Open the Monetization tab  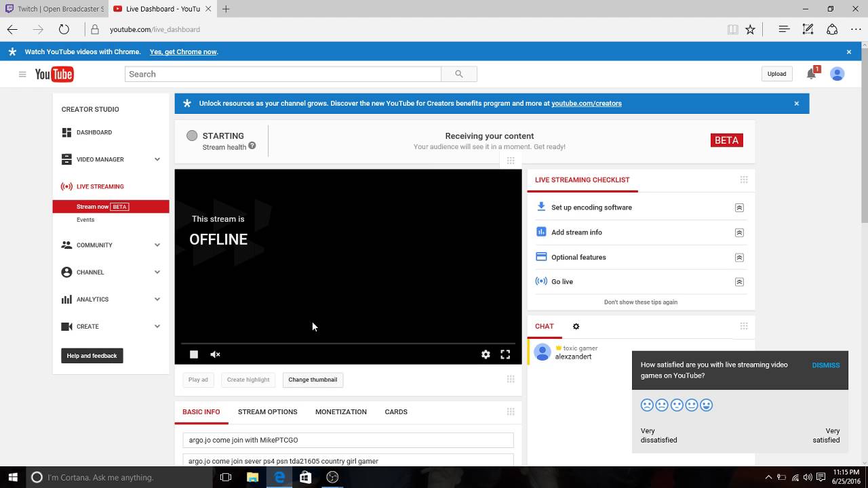[x=340, y=412]
